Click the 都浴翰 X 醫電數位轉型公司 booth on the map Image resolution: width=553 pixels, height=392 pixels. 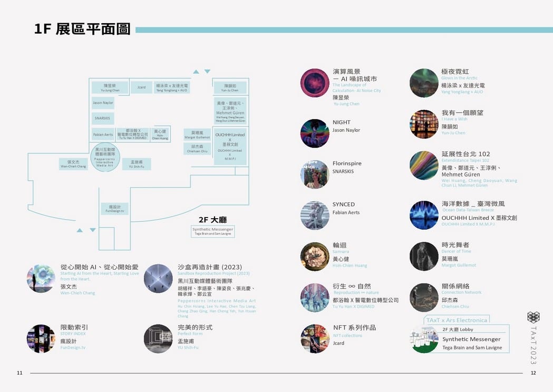(133, 134)
